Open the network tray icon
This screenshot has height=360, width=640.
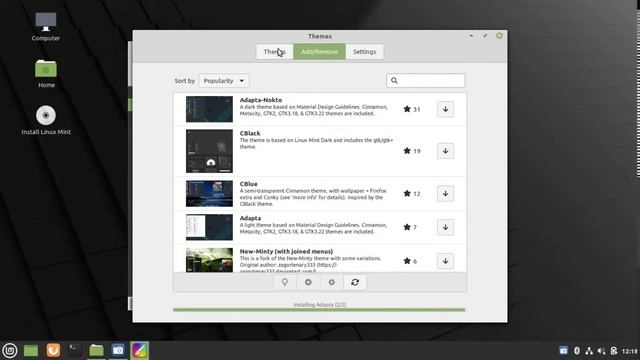click(589, 351)
